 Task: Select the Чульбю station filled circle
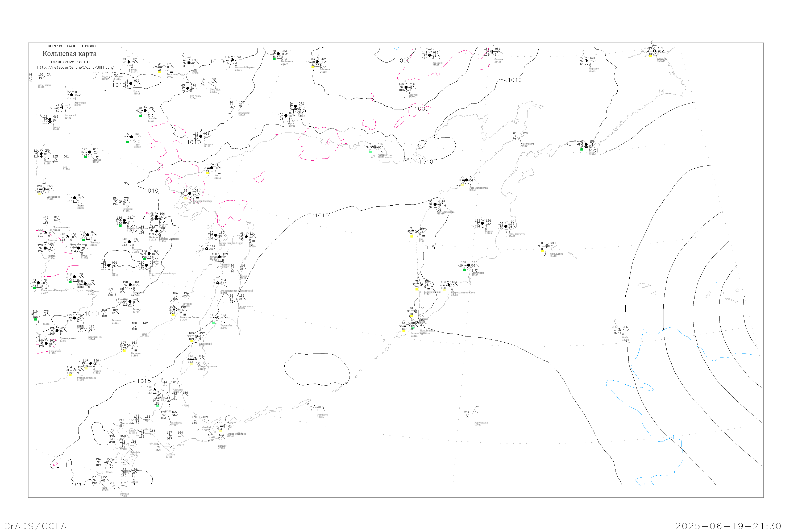(145, 111)
